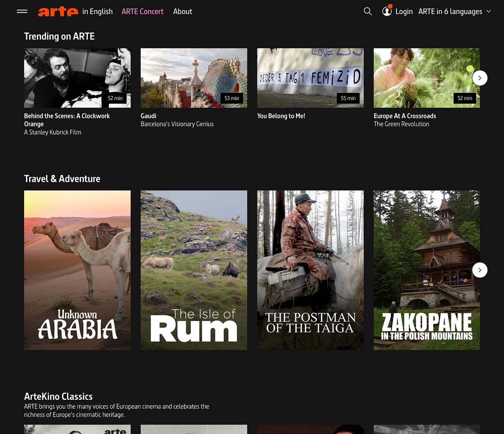Click the Login link
The height and width of the screenshot is (434, 504).
pos(404,12)
